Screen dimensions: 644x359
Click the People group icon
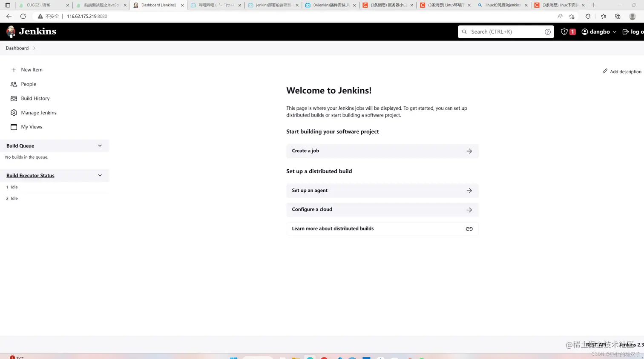coord(14,84)
